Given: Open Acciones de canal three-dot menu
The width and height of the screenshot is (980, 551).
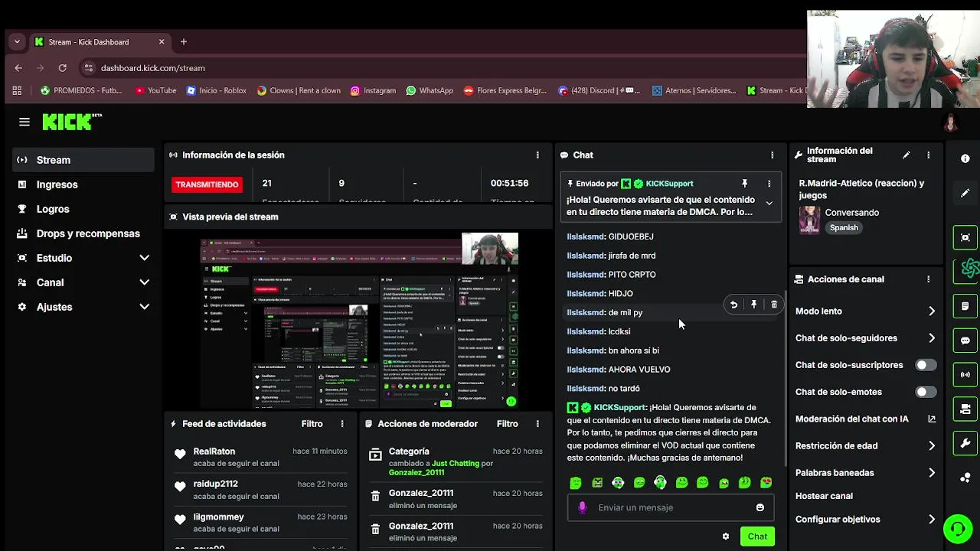Looking at the screenshot, I should tap(929, 279).
